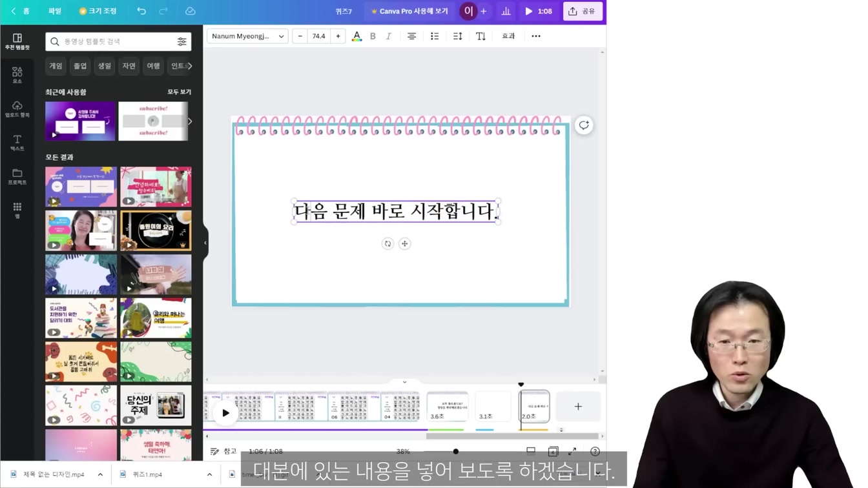Click the rotate handle below the text box
The height and width of the screenshot is (488, 868).
click(x=387, y=243)
